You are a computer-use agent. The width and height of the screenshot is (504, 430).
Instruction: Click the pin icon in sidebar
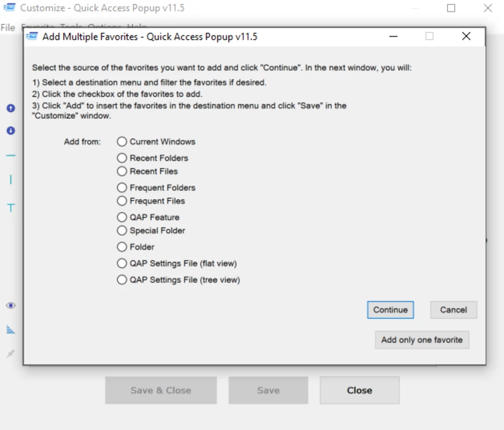click(x=11, y=354)
